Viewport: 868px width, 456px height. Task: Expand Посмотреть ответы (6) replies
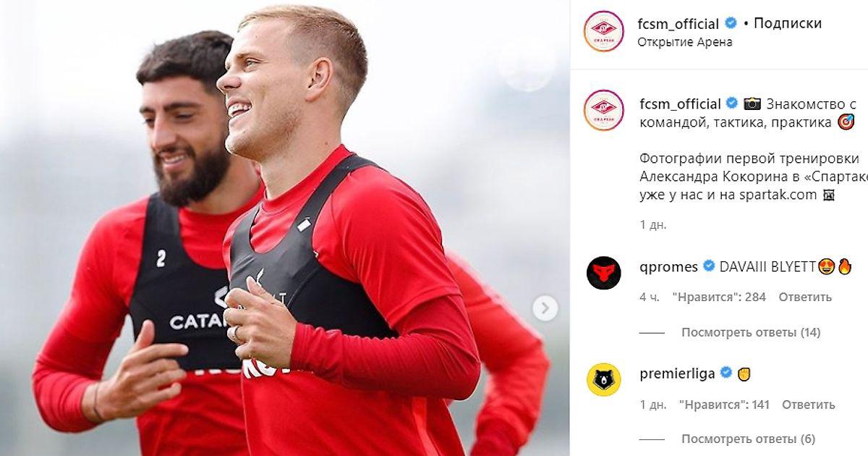[x=748, y=439]
